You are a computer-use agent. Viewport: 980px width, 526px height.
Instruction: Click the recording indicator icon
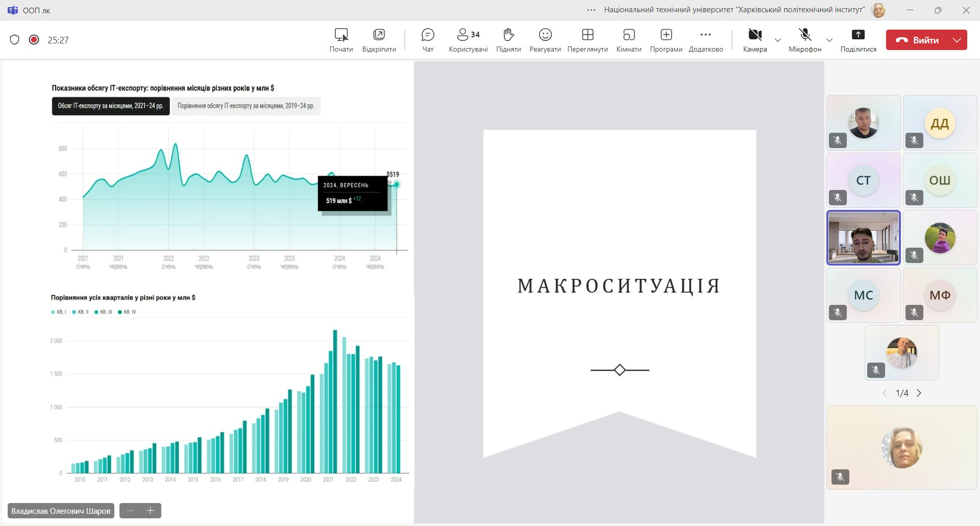pos(34,40)
